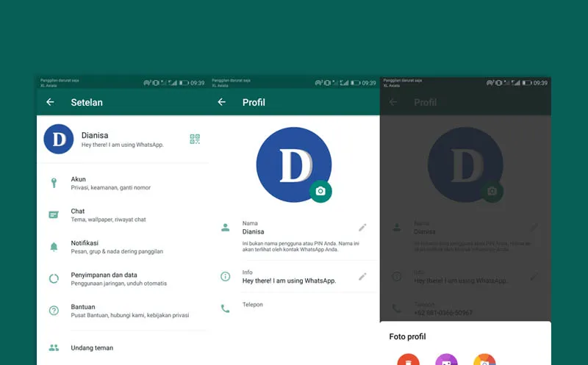The height and width of the screenshot is (365, 588).
Task: Edit status using pencil beside Info
Action: coord(362,276)
